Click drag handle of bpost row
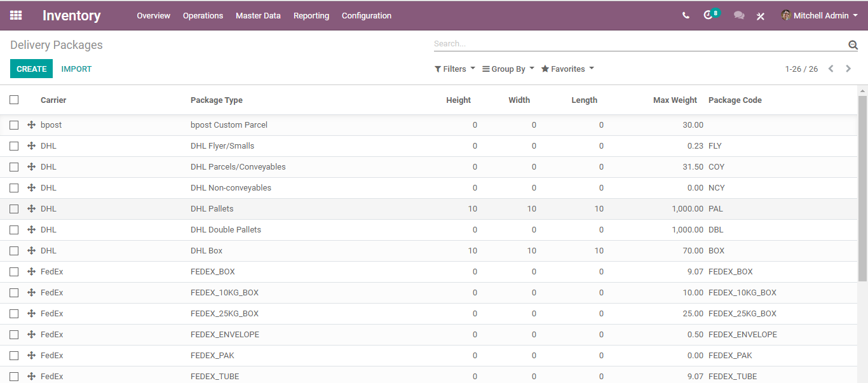The height and width of the screenshot is (383, 868). point(31,125)
